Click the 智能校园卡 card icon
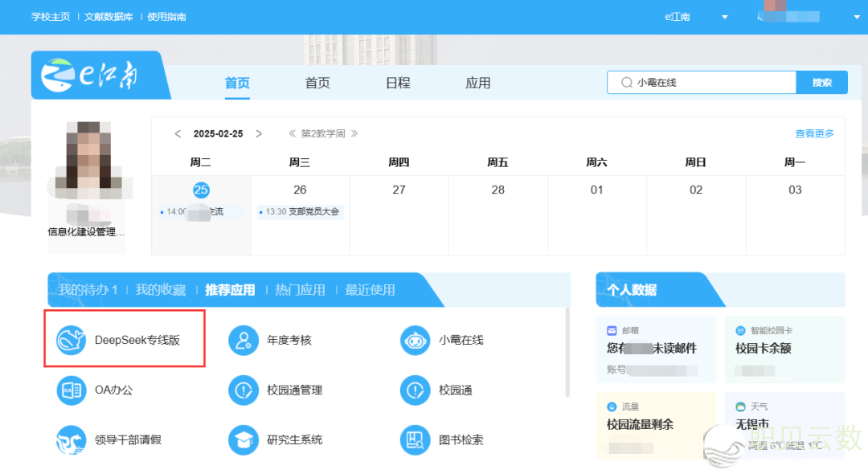868x474 pixels. (740, 331)
